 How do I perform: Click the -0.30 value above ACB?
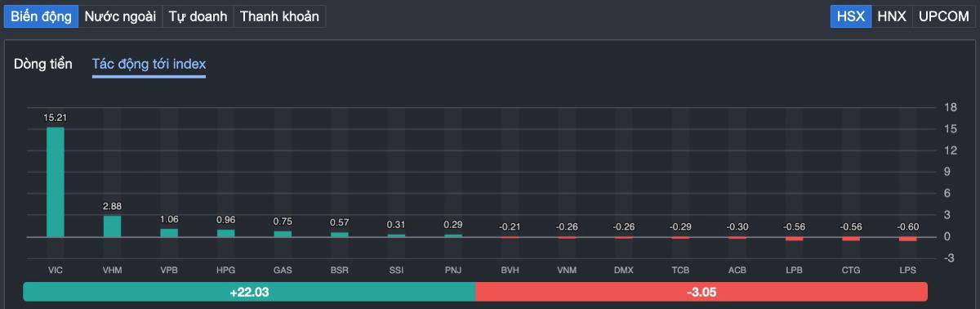(737, 226)
